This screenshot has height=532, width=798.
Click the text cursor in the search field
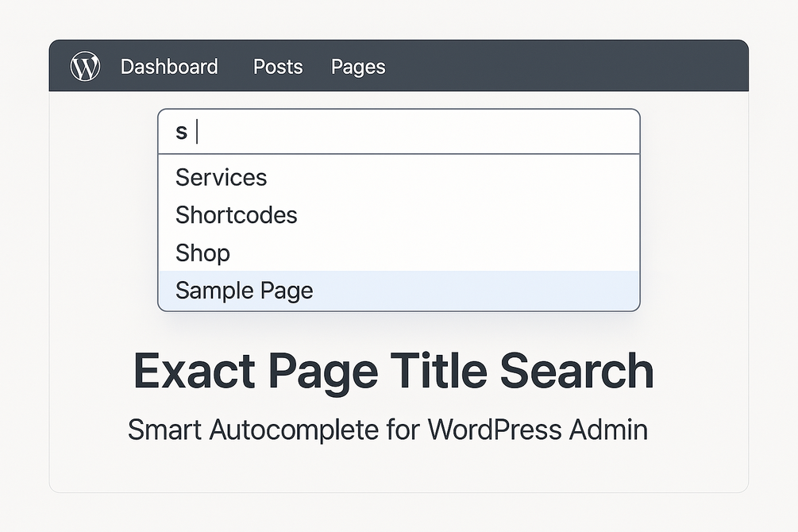click(196, 132)
